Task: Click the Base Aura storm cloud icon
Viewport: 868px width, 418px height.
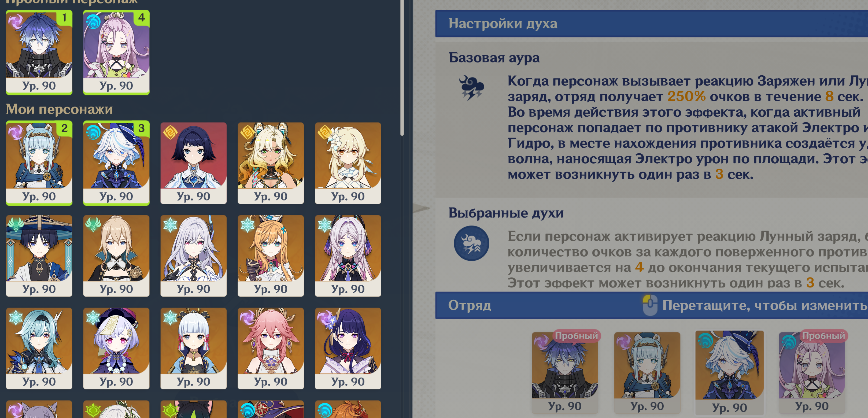Action: click(x=471, y=88)
